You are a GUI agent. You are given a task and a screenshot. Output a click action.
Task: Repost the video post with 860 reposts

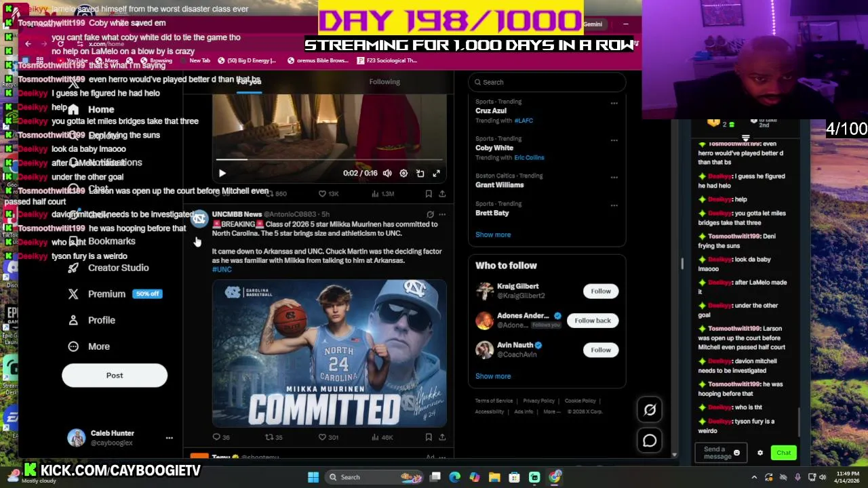coord(275,194)
